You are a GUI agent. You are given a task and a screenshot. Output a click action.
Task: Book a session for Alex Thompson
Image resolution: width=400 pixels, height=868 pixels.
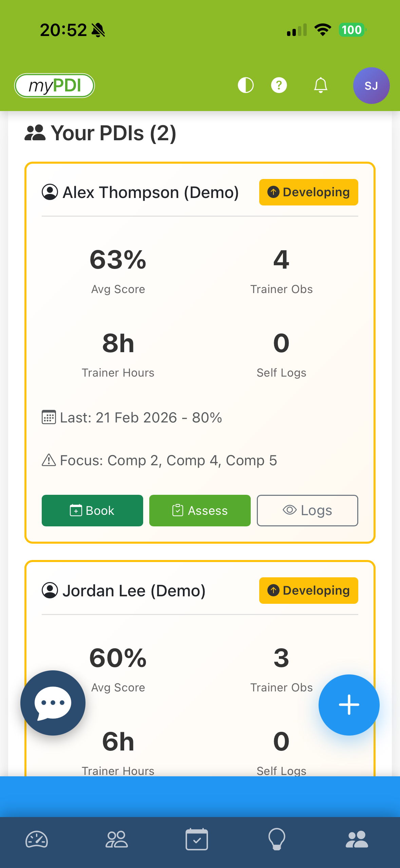point(92,510)
